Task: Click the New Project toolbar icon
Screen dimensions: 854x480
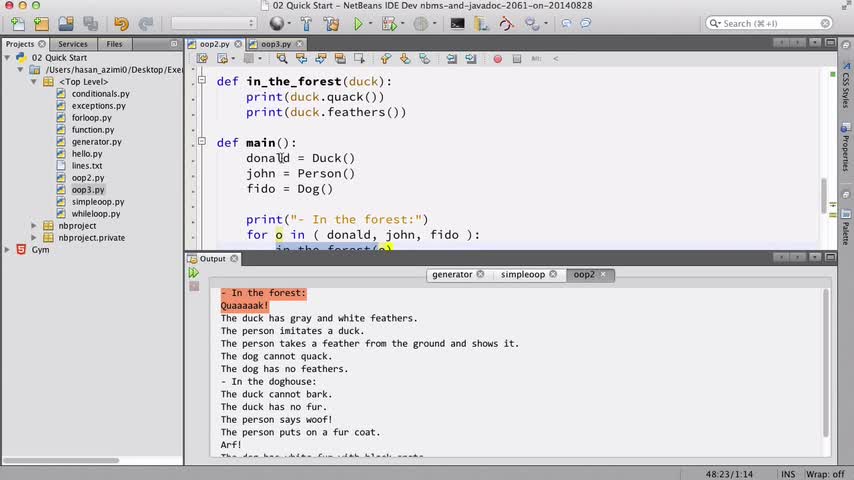Action: point(41,23)
